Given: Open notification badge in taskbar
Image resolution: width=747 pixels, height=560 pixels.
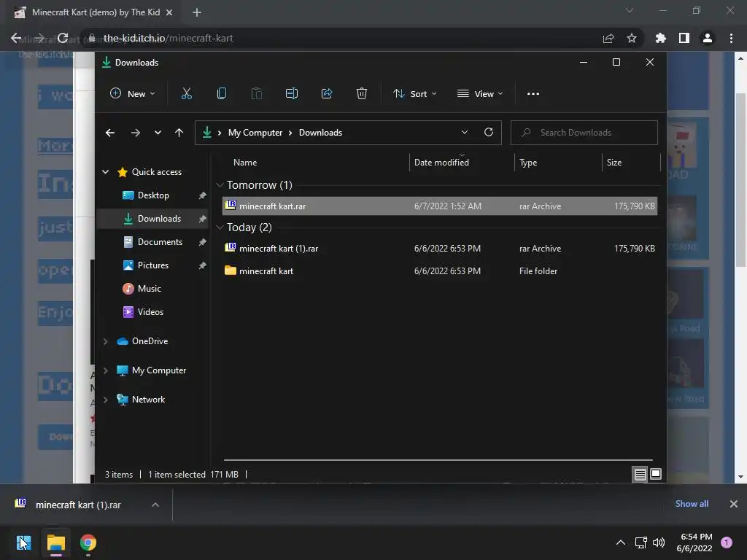Looking at the screenshot, I should tap(727, 542).
